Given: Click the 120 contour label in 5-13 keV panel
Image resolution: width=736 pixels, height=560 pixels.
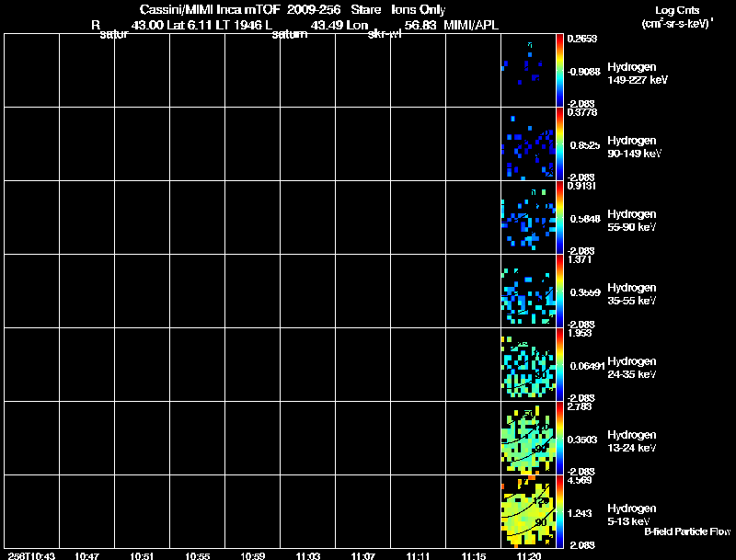Looking at the screenshot, I should (541, 502).
